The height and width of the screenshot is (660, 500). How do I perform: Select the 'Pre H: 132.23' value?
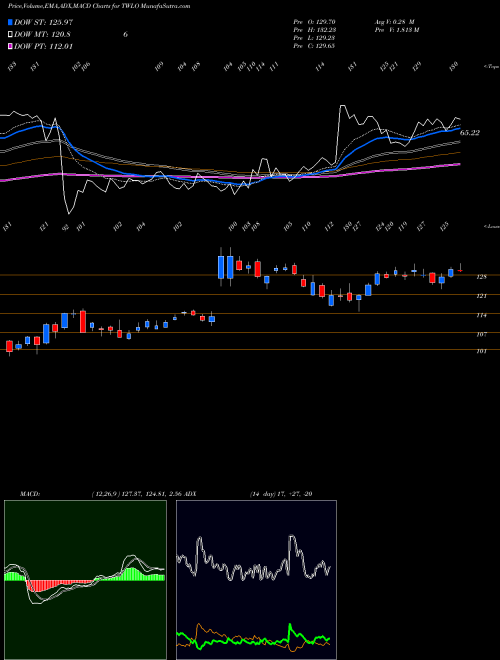(314, 30)
